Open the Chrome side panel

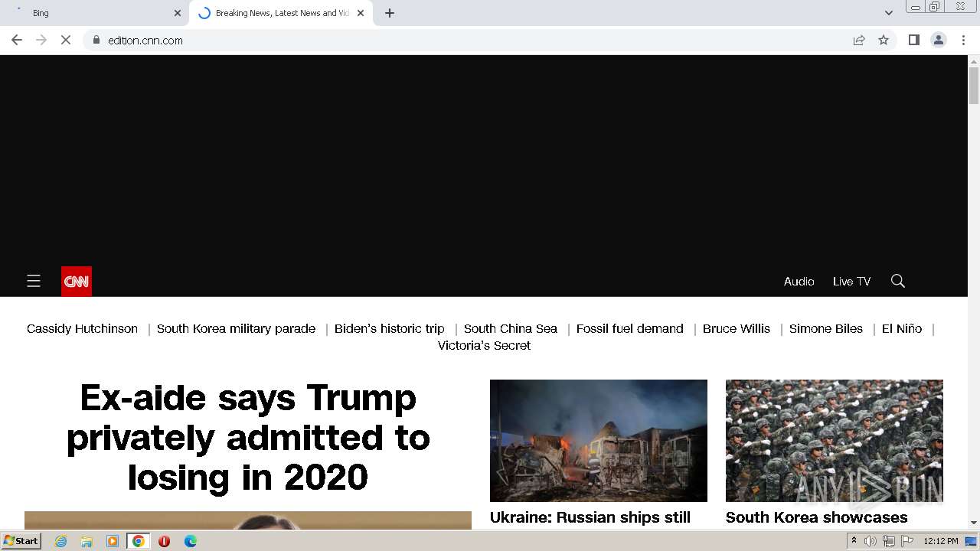pos(913,40)
